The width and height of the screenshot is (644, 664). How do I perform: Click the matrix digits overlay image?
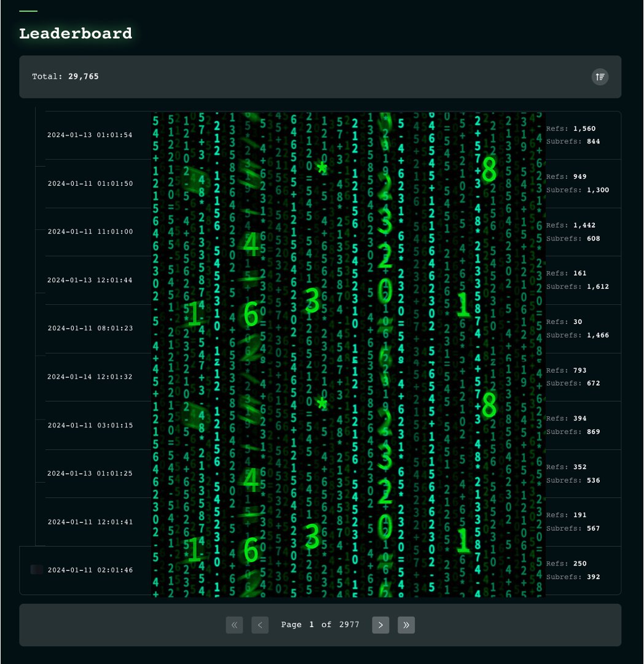pos(348,355)
